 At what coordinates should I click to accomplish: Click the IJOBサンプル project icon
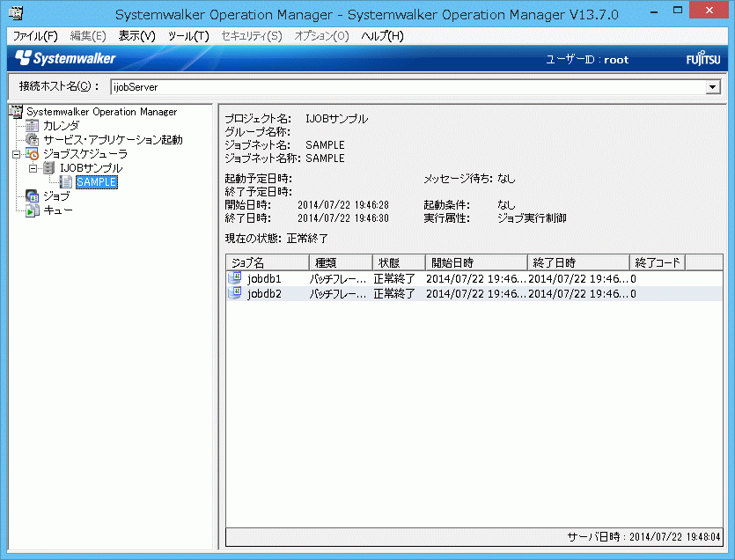click(x=49, y=168)
